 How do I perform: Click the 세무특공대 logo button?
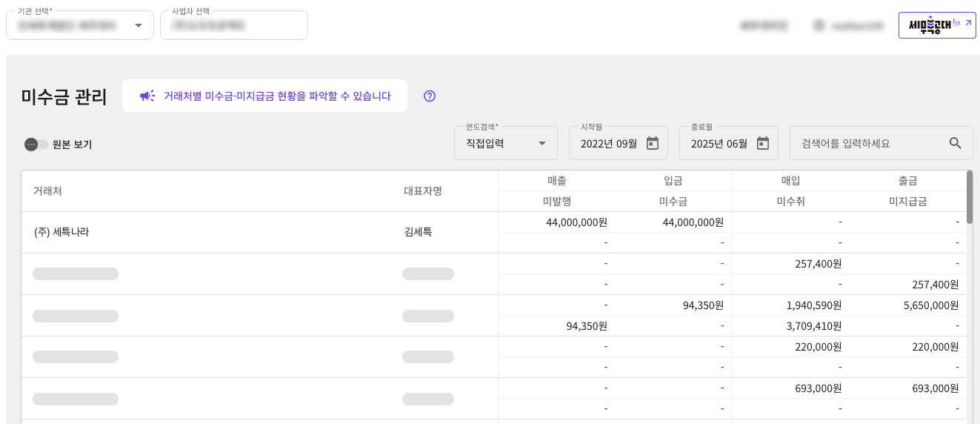pyautogui.click(x=936, y=24)
